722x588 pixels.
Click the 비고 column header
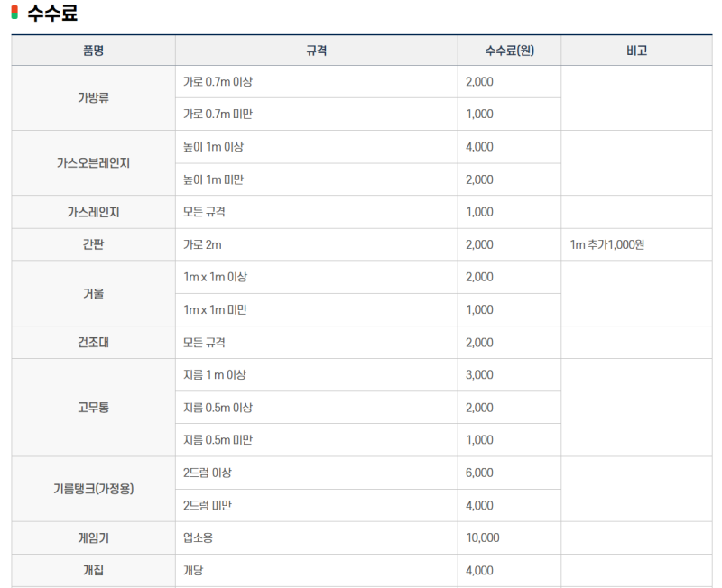636,51
